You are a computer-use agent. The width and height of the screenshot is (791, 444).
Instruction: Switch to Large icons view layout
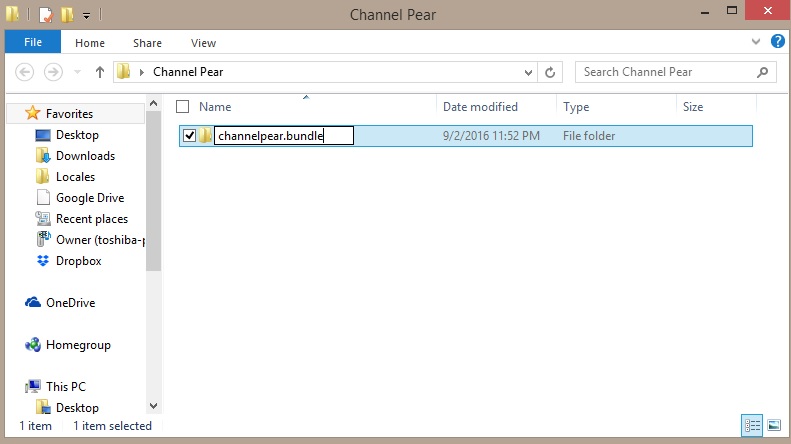(x=772, y=426)
